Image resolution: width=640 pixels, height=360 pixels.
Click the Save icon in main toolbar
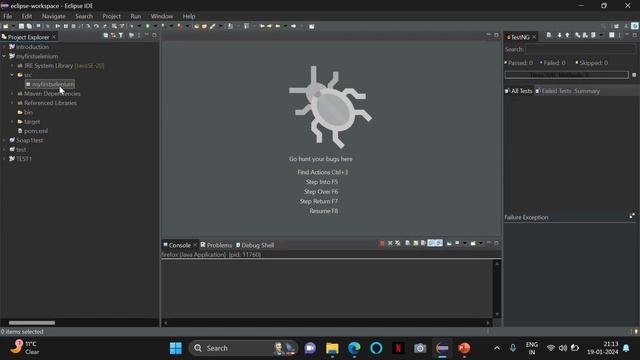(21, 26)
